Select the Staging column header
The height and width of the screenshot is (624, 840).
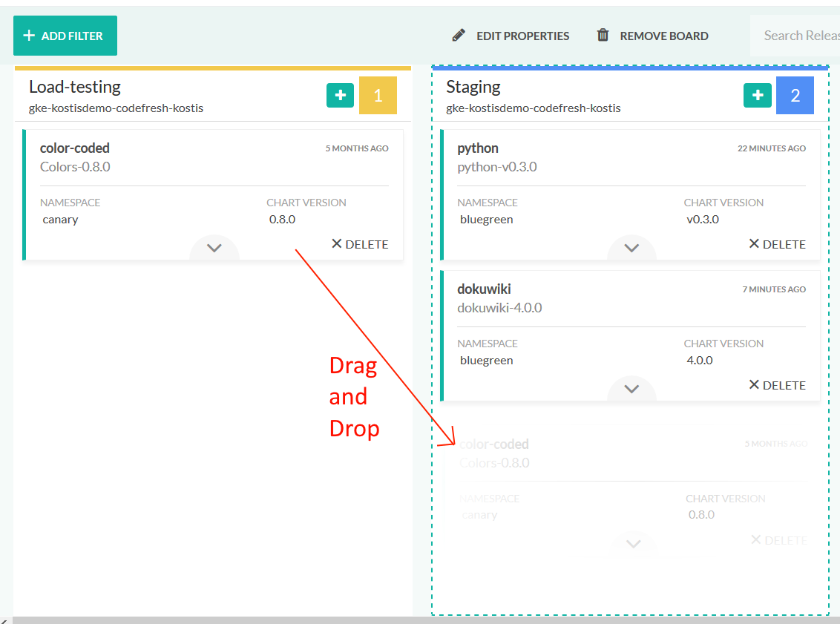(473, 87)
